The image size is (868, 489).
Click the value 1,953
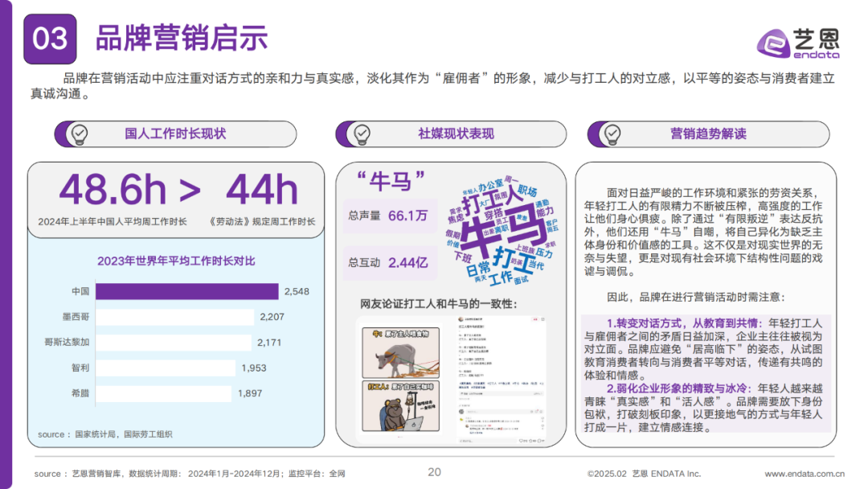(253, 368)
